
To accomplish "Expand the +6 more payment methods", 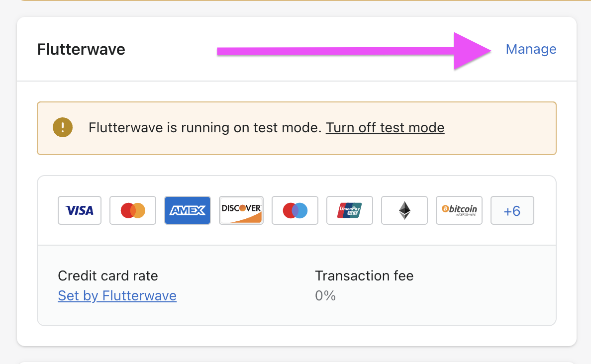I will coord(512,210).
